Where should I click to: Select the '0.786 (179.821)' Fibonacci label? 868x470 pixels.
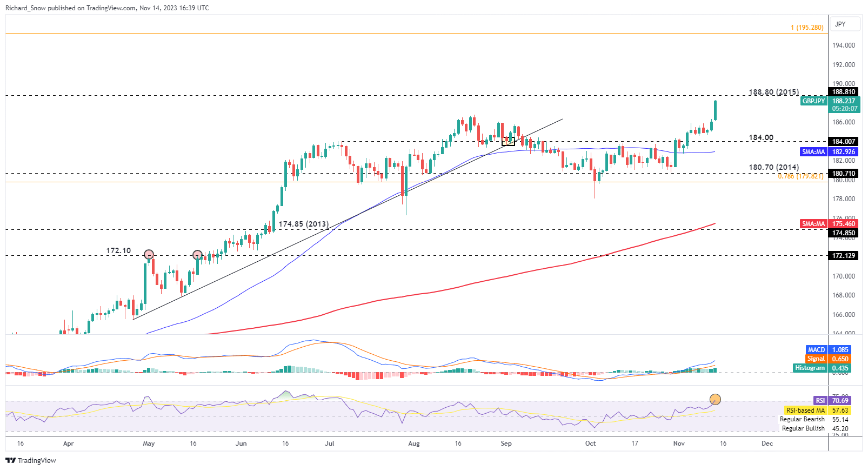[800, 176]
